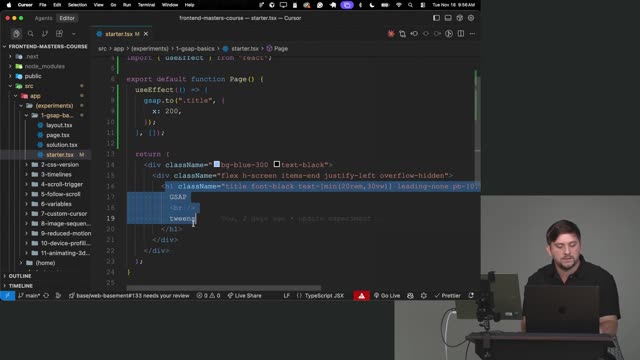Open layout.tsx in the file tree
Screen dimensions: 640x360
(x=59, y=125)
